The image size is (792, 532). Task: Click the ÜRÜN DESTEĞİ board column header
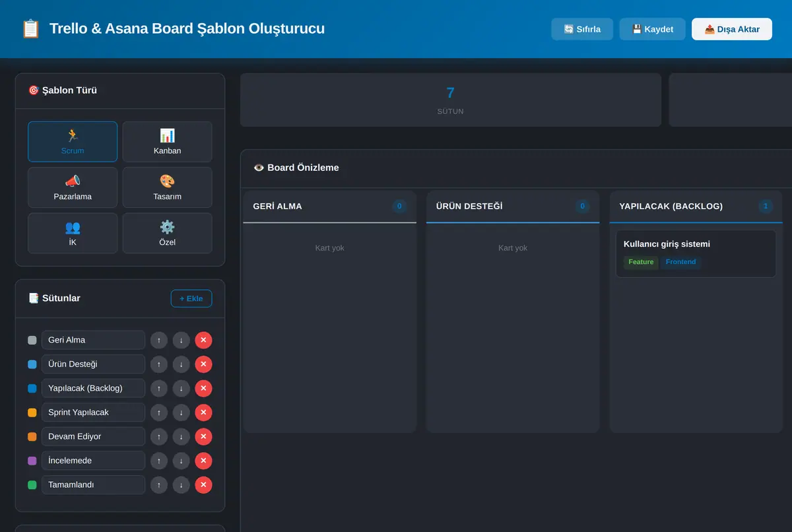coord(513,207)
